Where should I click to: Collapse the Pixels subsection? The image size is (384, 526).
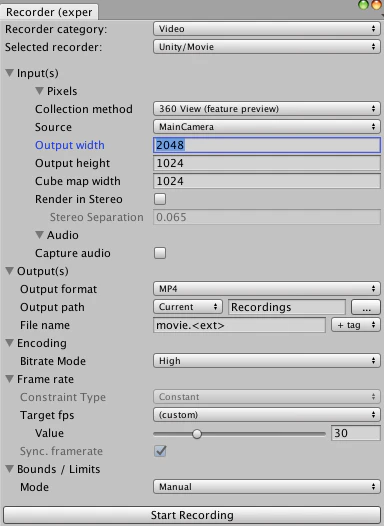pos(40,91)
